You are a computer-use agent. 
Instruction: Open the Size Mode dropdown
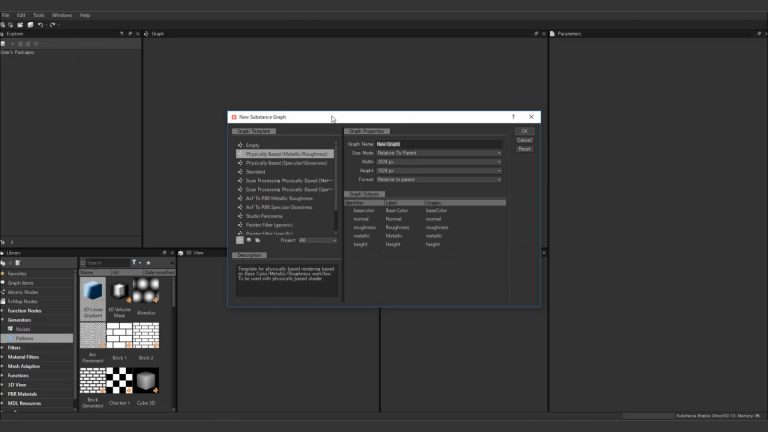[438, 153]
